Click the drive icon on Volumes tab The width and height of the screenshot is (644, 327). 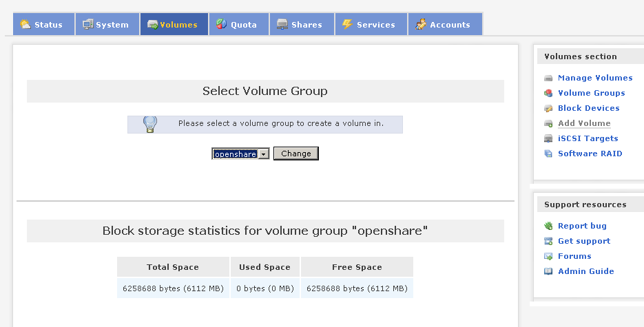[x=153, y=25]
